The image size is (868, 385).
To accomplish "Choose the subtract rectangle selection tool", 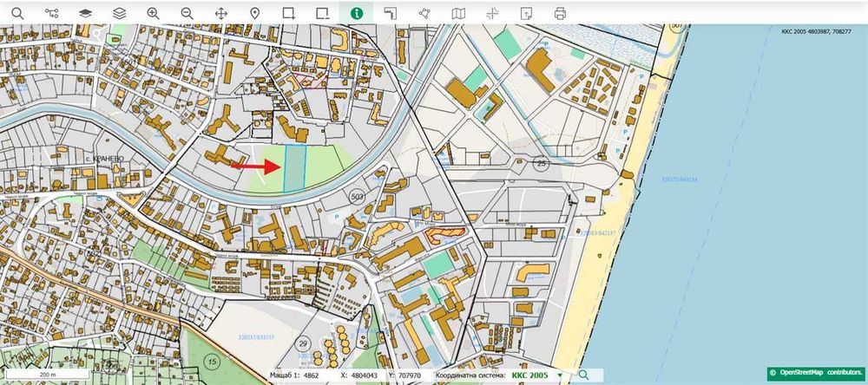I will click(323, 13).
